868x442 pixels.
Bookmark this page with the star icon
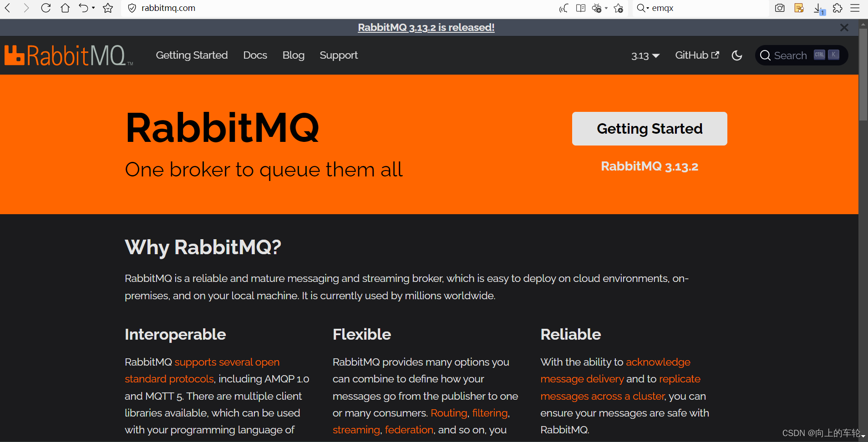(108, 8)
